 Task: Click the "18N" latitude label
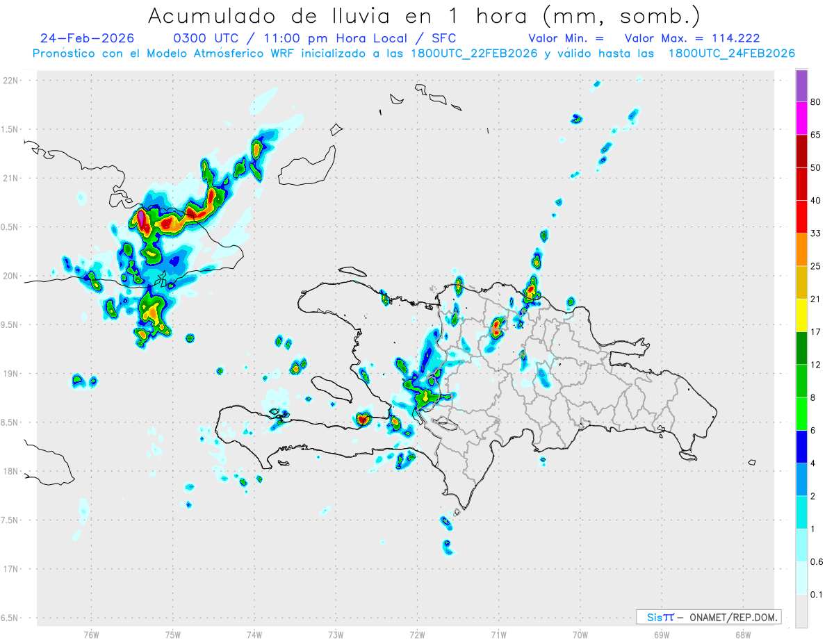pos(11,471)
